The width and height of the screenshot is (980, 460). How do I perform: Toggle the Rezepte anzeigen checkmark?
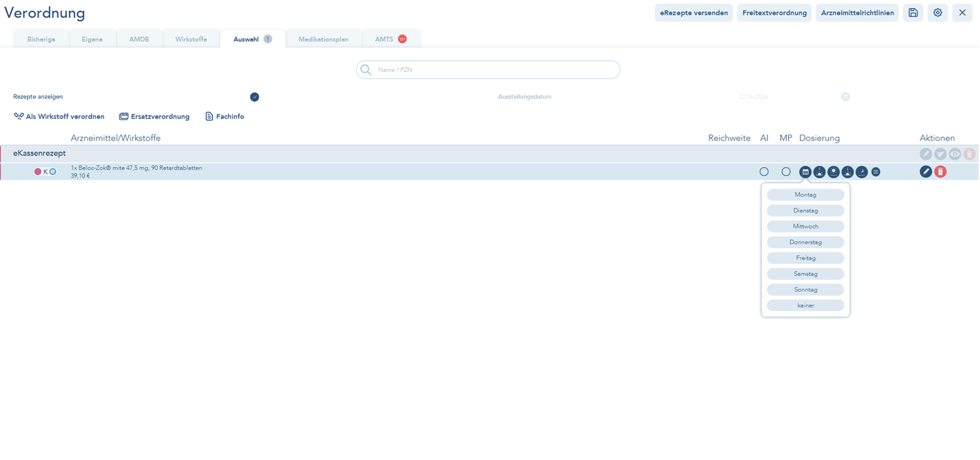[255, 97]
